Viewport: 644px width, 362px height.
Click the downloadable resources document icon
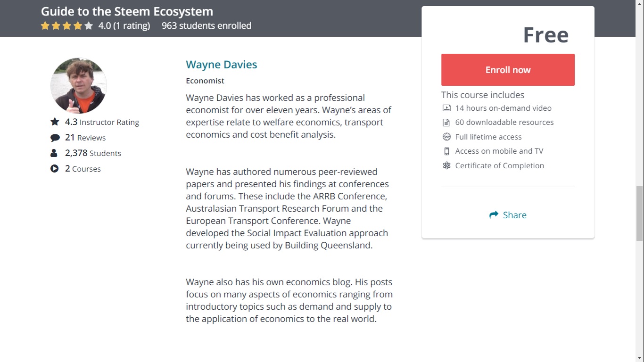click(x=446, y=123)
